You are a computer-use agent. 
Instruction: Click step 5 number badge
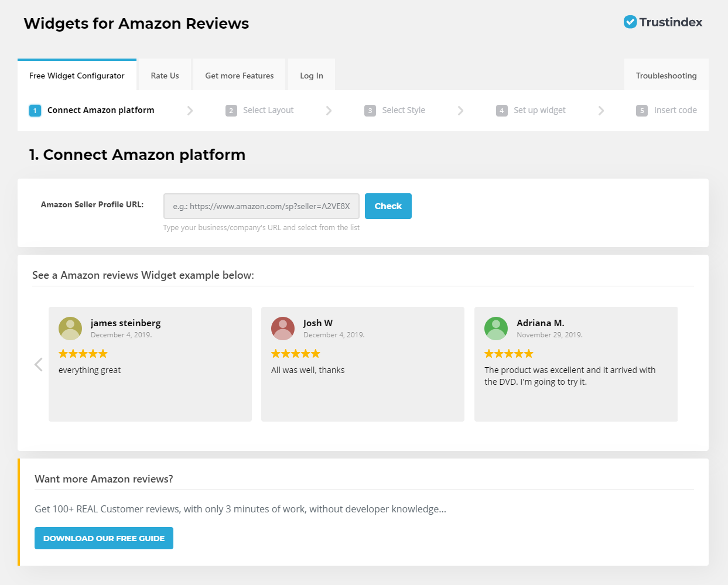642,111
